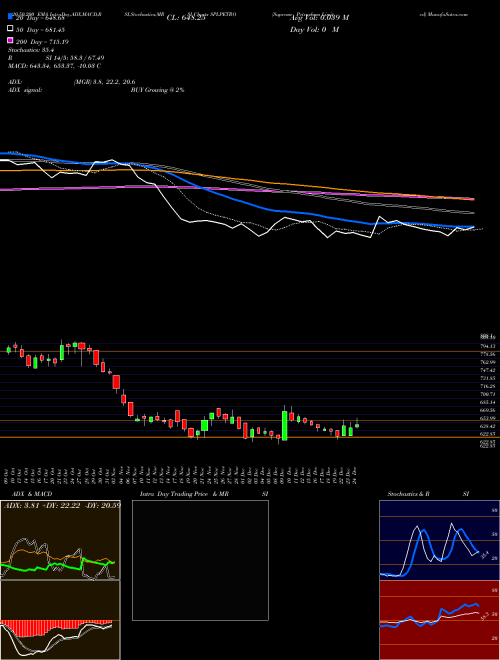Viewport: 500px width, 660px height.
Task: Click 'Intra Day Trading Price & MR' panel title
Action: click(x=184, y=494)
